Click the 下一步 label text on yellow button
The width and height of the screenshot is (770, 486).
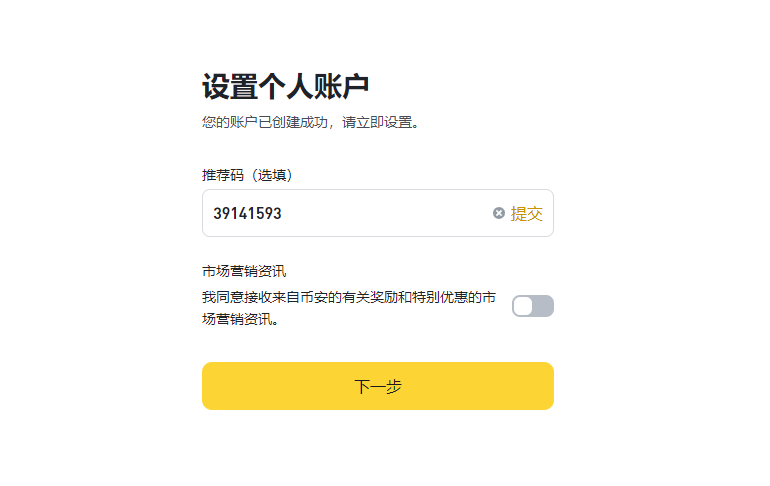[378, 386]
